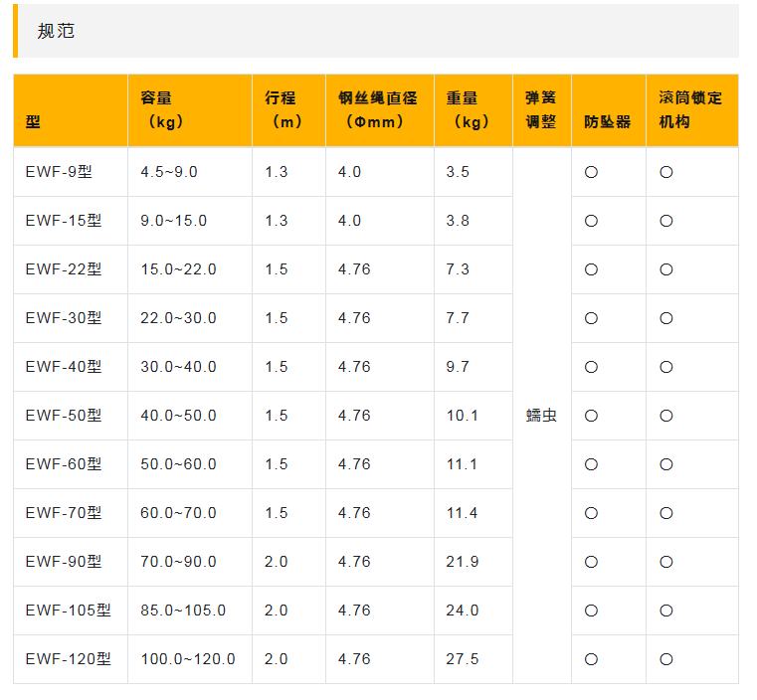Click weight value 9.7
The width and height of the screenshot is (757, 700).
458,367
